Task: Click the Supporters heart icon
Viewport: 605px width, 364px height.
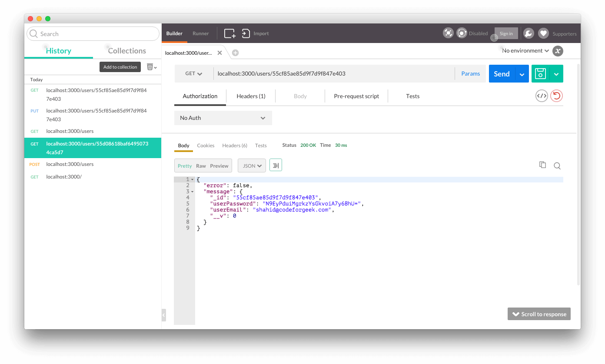Action: point(543,33)
